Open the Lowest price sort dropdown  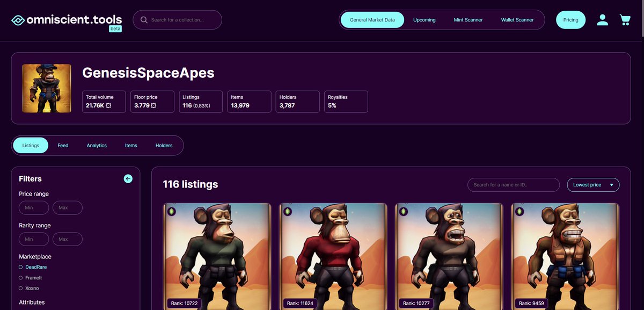[x=593, y=185]
